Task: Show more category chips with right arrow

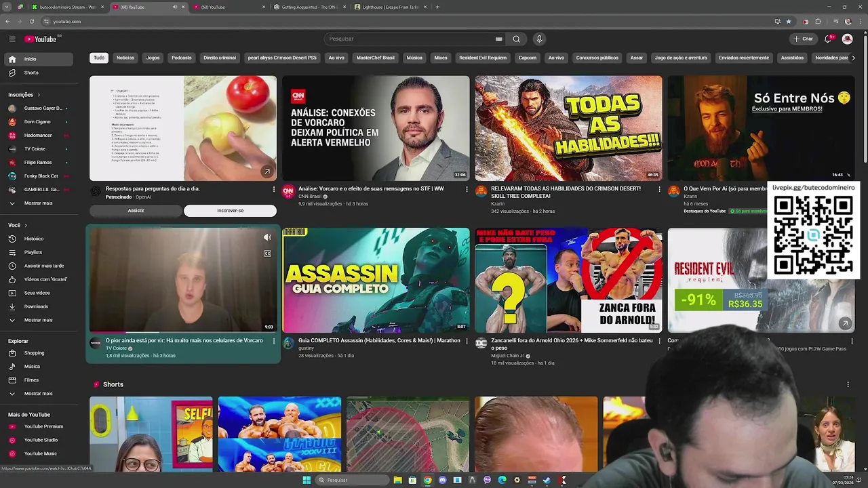Action: click(853, 58)
